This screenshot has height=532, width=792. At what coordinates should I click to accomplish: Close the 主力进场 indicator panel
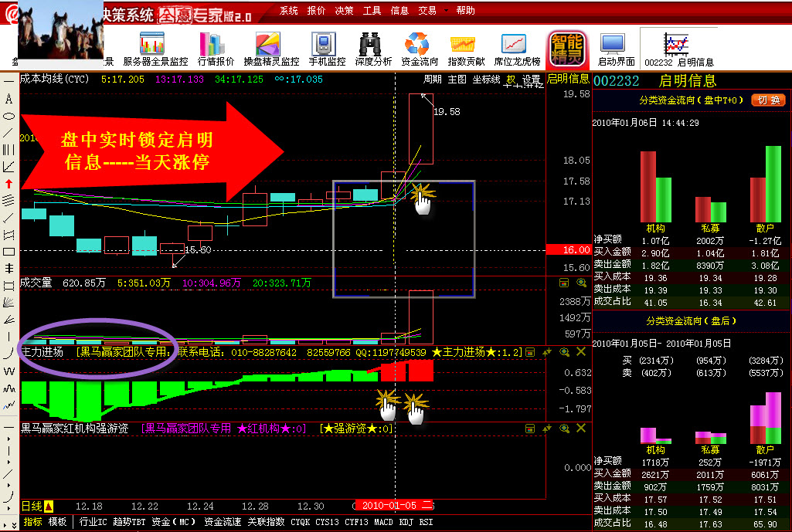click(581, 352)
